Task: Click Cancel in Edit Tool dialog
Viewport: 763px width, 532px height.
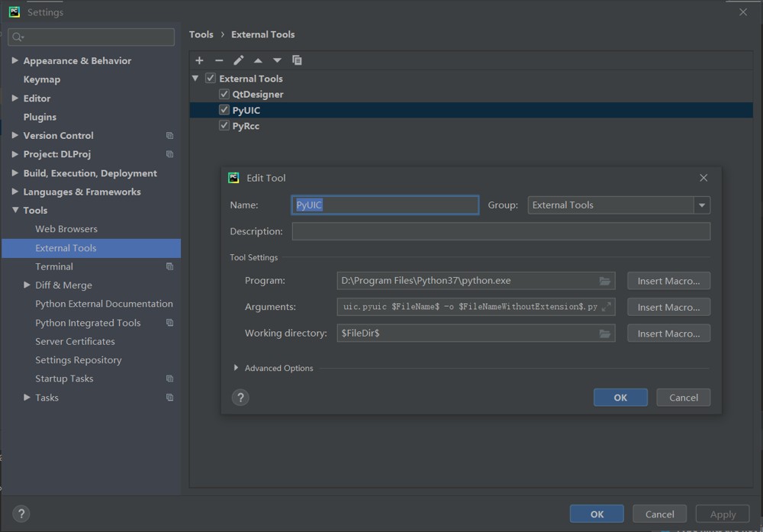Action: [683, 398]
